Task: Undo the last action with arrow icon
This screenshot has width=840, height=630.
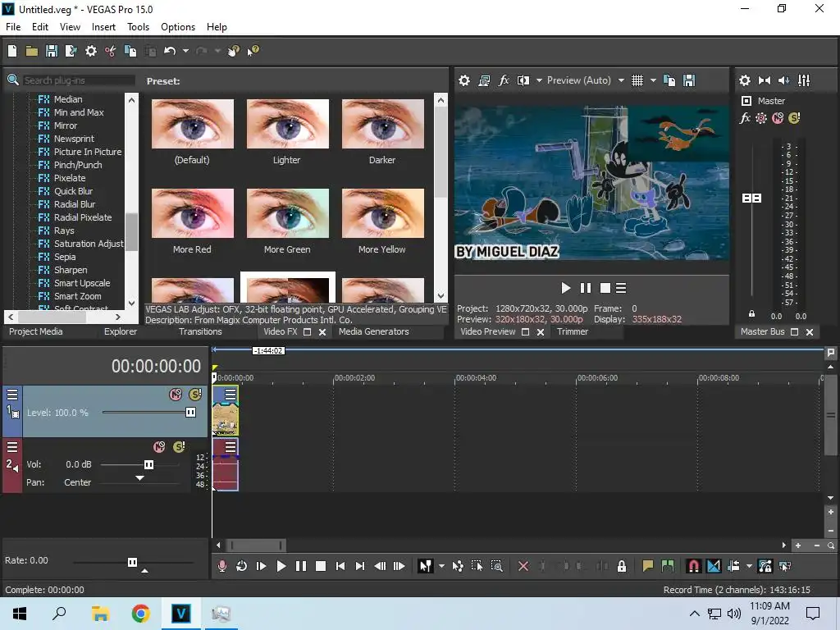Action: pos(170,51)
